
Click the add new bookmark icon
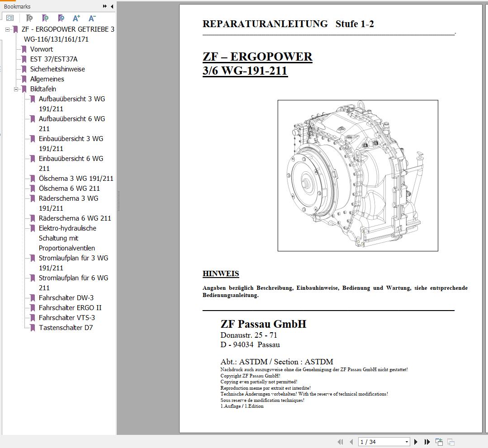(x=45, y=18)
